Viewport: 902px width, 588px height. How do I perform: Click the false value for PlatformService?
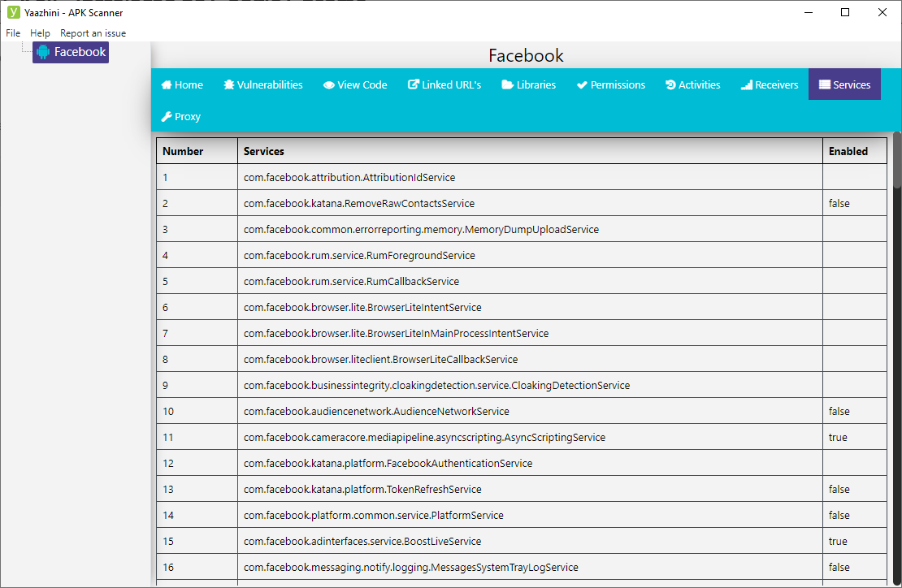[839, 515]
